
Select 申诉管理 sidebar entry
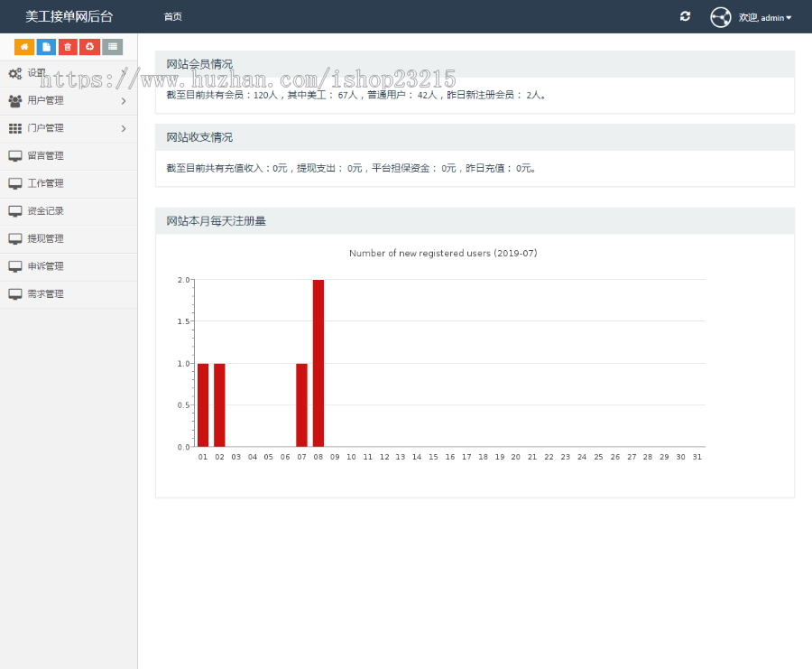[x=45, y=266]
